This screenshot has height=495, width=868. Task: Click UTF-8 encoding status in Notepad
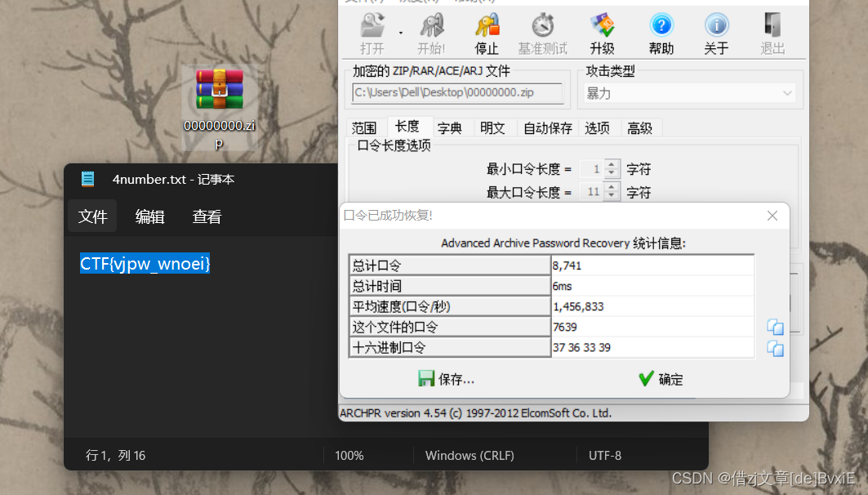(604, 456)
